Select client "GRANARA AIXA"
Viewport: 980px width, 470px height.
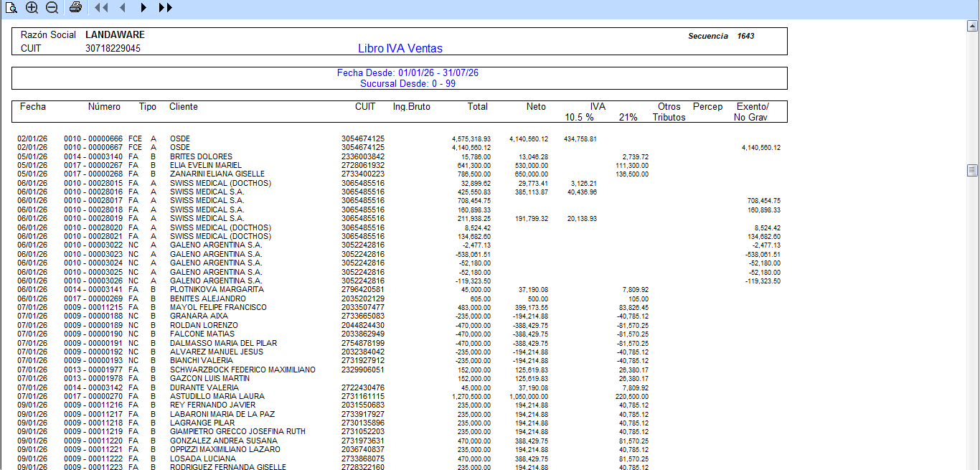pos(199,316)
